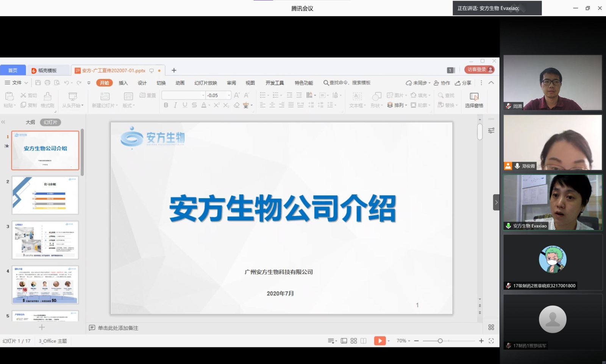Add a new slide with the plus icon below thumbnails
The image size is (606, 364).
pos(42,327)
